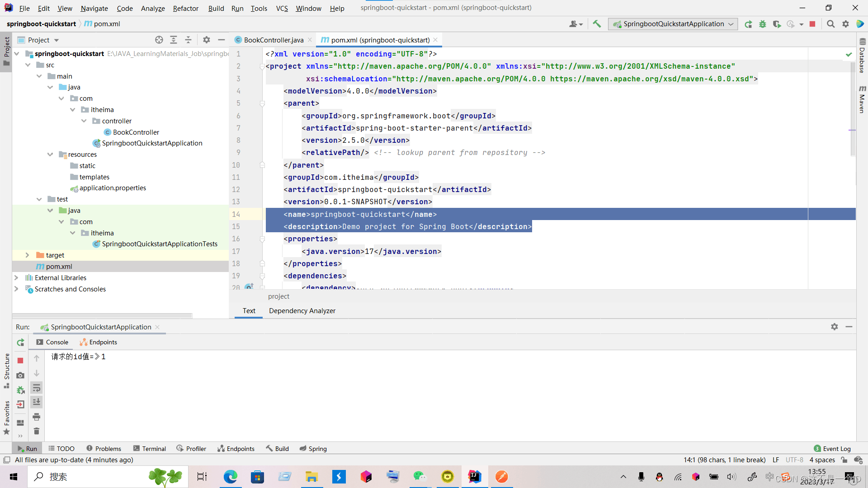Open Project panel options gear
This screenshot has height=488, width=868.
point(207,40)
